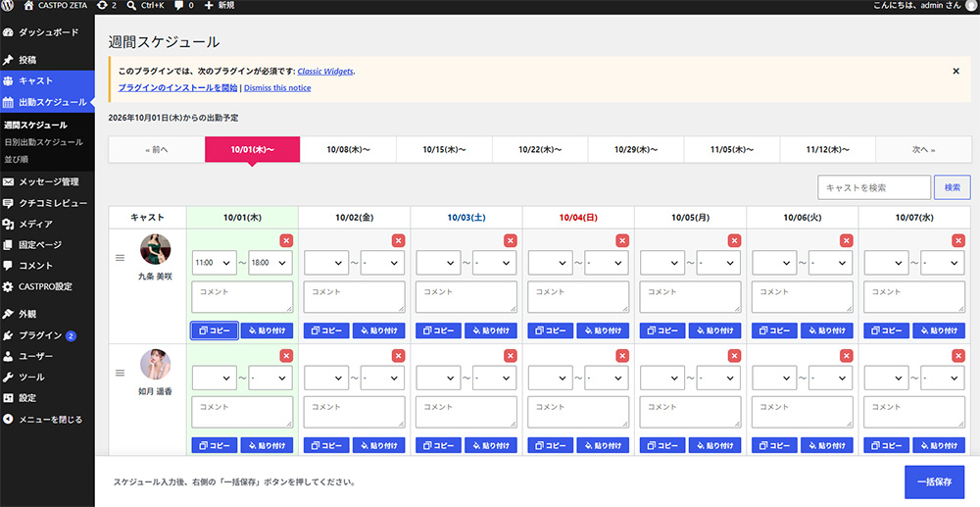Click 九条 美咲 10/03 コメント text area

pyautogui.click(x=466, y=297)
